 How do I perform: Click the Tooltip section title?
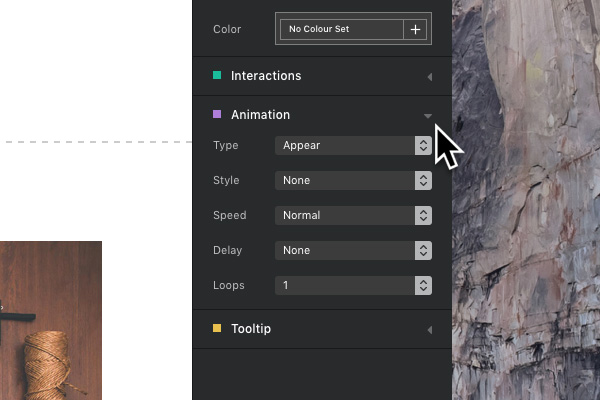251,328
